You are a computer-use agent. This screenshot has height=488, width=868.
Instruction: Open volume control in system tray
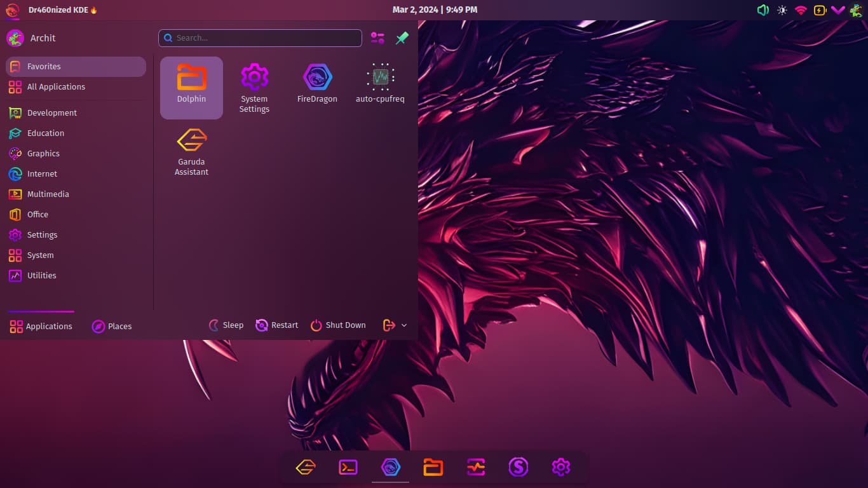[x=763, y=10]
